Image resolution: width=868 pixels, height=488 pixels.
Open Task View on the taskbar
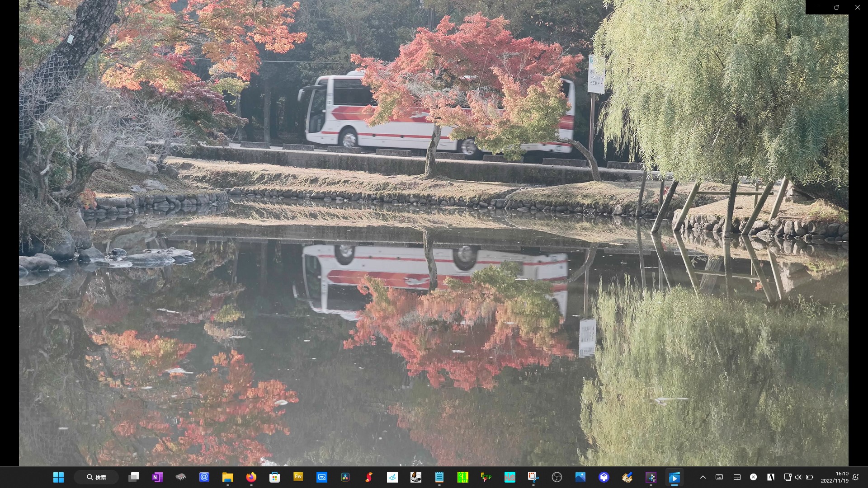134,477
